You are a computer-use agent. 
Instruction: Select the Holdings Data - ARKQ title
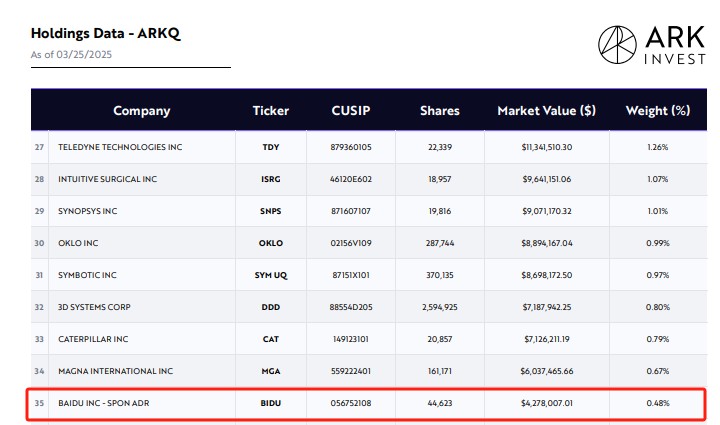point(106,34)
